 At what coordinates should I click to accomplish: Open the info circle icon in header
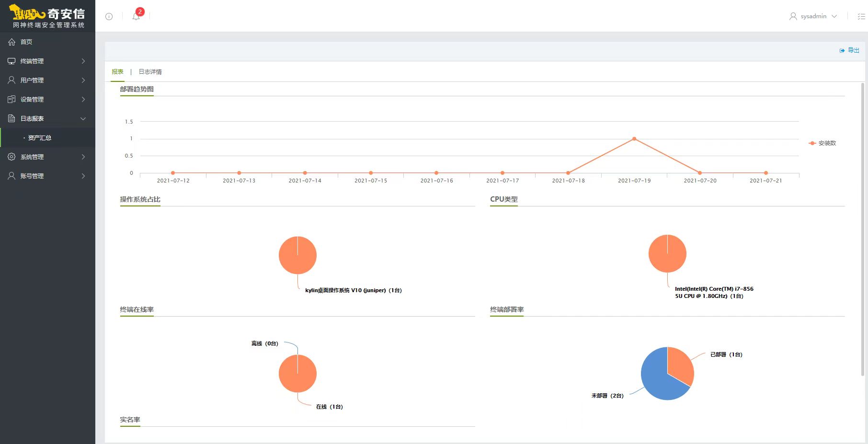tap(109, 16)
